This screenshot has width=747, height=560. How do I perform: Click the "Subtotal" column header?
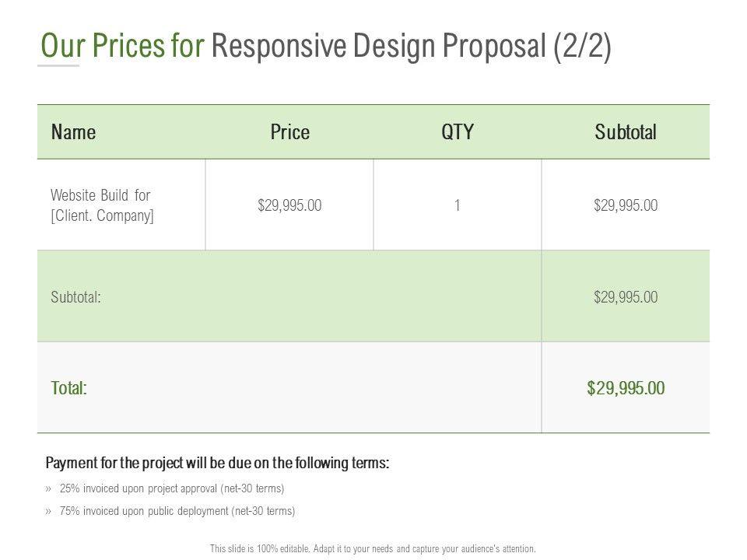tap(626, 132)
